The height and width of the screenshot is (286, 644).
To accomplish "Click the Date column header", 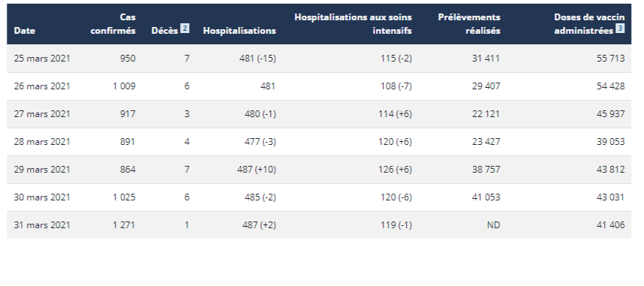I will pyautogui.click(x=25, y=31).
